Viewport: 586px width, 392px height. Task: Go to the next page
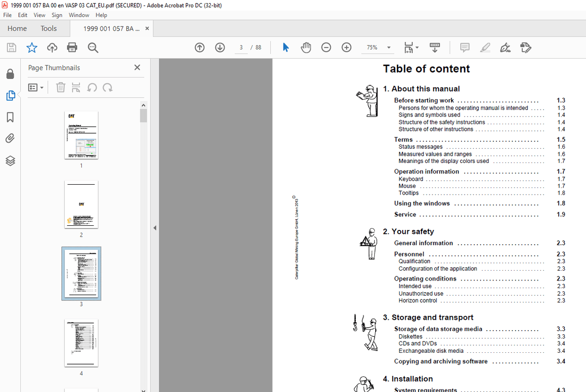click(x=220, y=47)
